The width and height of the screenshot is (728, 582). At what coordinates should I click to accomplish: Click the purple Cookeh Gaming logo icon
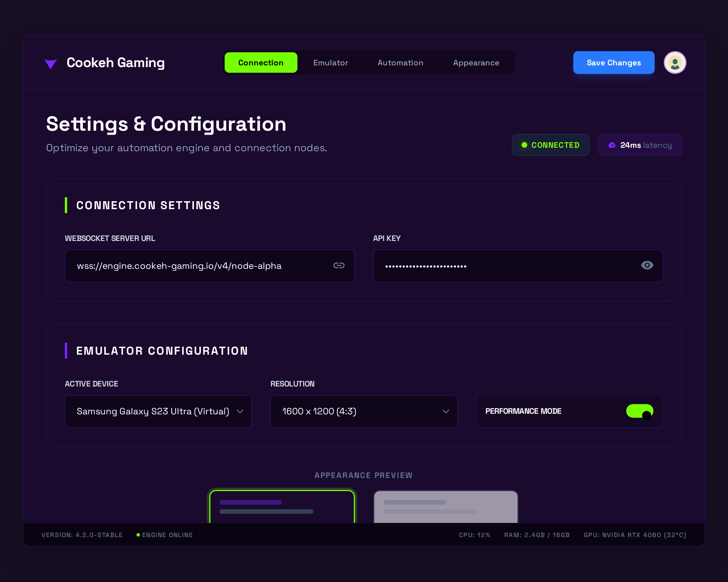[51, 63]
